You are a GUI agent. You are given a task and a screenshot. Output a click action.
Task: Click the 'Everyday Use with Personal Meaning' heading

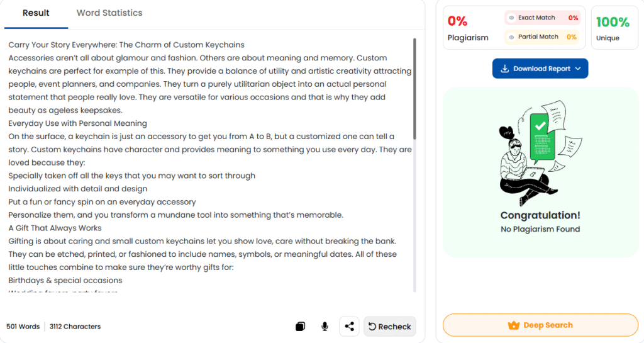tap(77, 123)
